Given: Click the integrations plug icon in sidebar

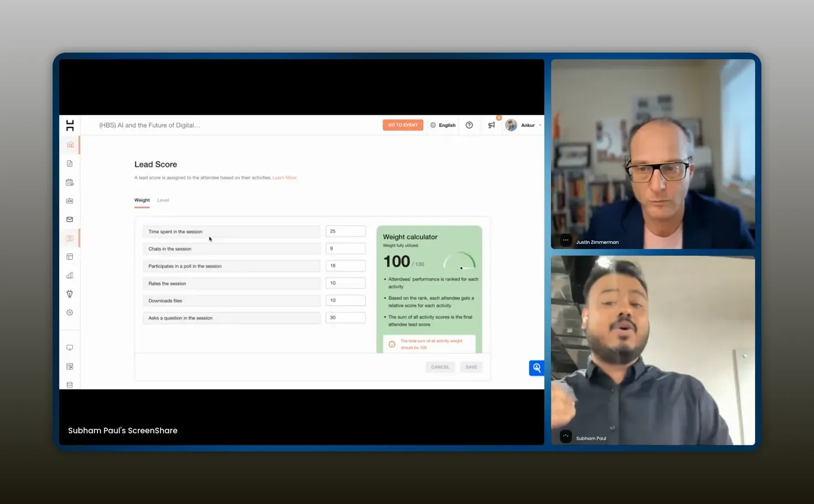Looking at the screenshot, I should [x=69, y=294].
